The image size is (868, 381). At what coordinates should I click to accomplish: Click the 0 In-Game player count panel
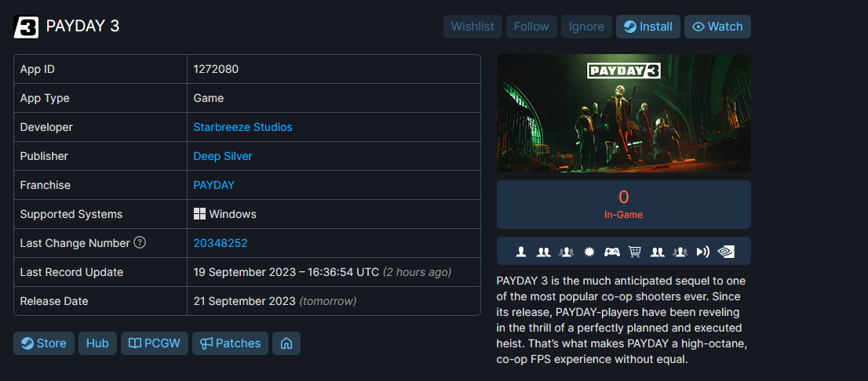click(624, 205)
